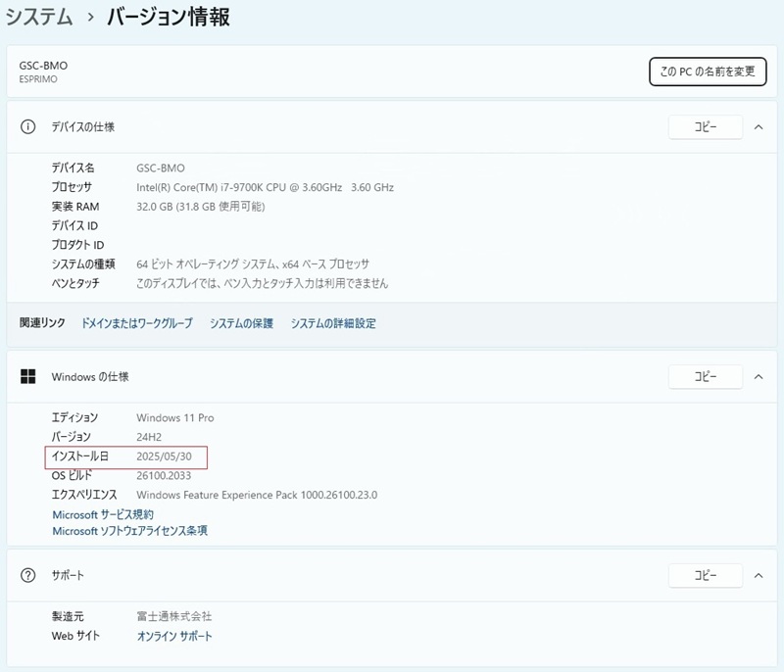Click この PC の名前を変更 button
Screen dimensions: 784x672
click(x=708, y=72)
